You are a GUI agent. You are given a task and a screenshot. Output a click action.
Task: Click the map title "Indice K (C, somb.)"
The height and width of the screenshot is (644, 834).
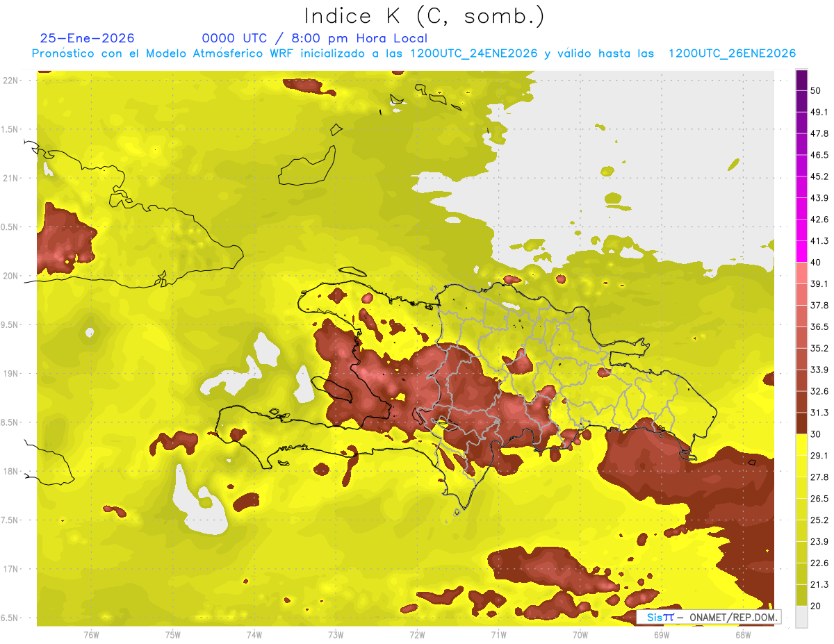[424, 15]
